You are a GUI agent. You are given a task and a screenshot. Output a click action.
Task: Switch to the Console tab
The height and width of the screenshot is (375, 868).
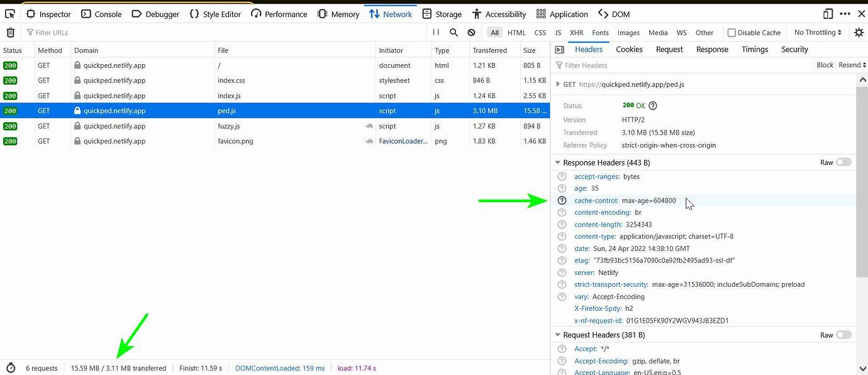[x=101, y=14]
